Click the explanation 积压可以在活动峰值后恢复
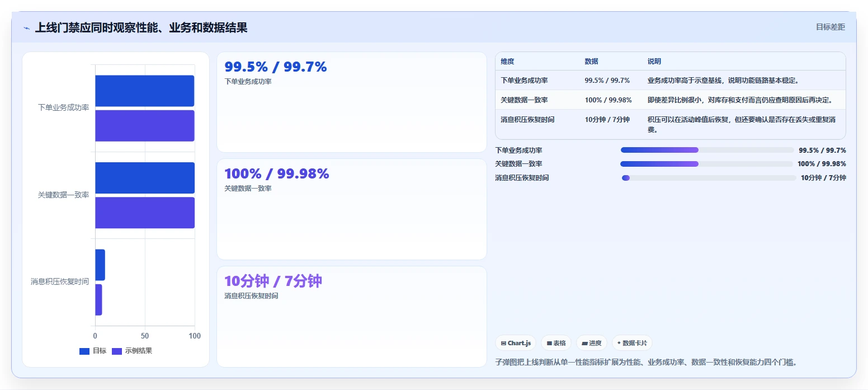This screenshot has height=390, width=868. pyautogui.click(x=742, y=124)
